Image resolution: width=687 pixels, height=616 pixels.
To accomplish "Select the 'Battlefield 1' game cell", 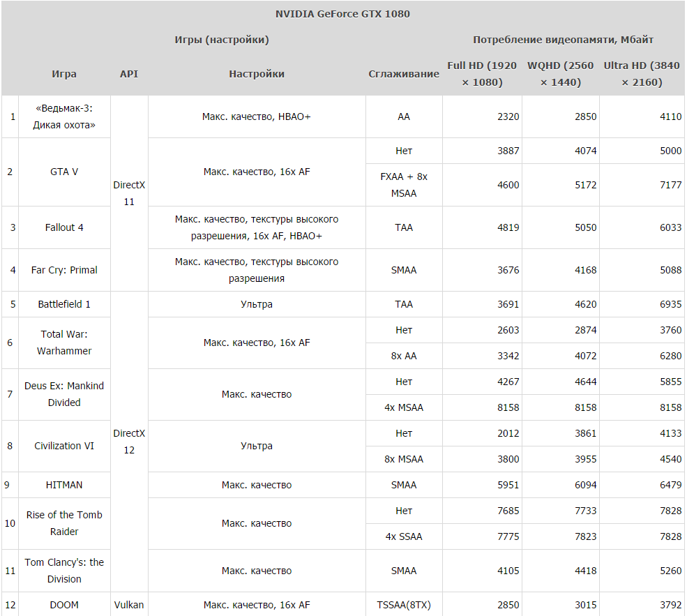I will [x=64, y=304].
